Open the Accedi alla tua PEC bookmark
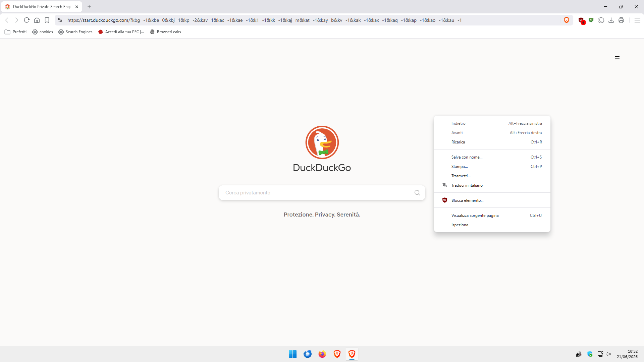 [121, 32]
